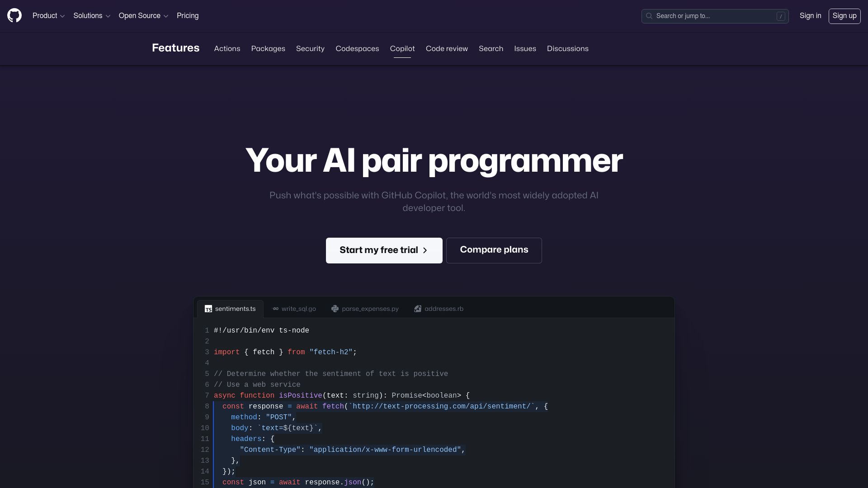Expand the Product dropdown menu
This screenshot has height=488, width=868.
point(48,16)
